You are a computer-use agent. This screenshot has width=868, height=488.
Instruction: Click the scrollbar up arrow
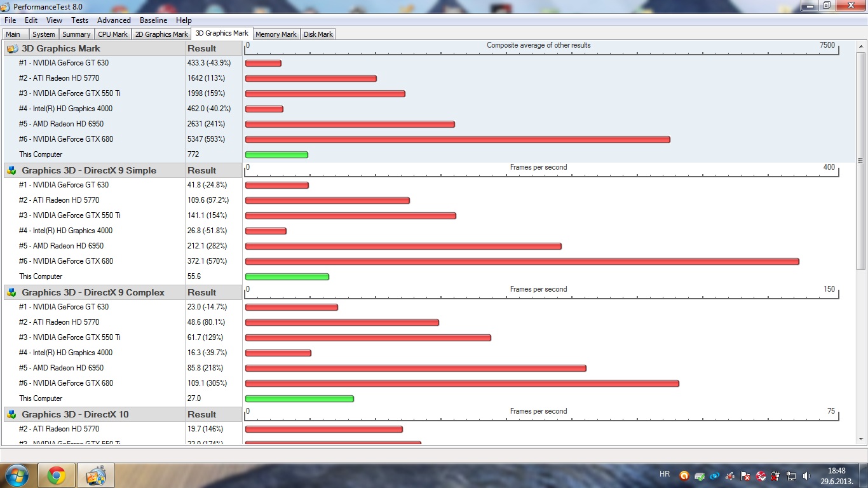point(862,46)
